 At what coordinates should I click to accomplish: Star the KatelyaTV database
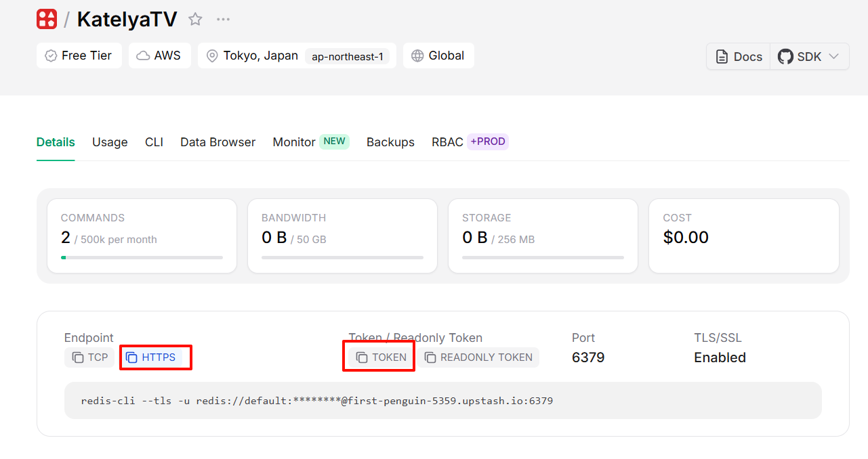(195, 19)
